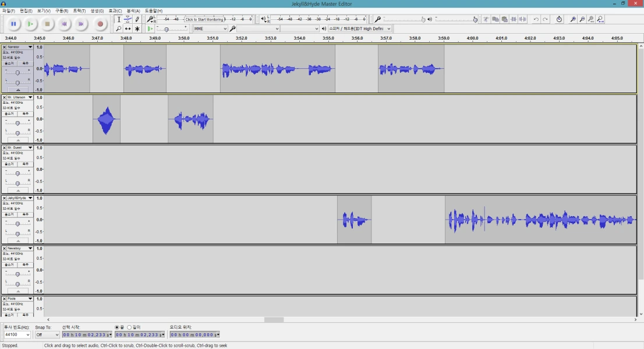Click the Play-at-Speed green button
The width and height of the screenshot is (644, 349).
point(150,29)
